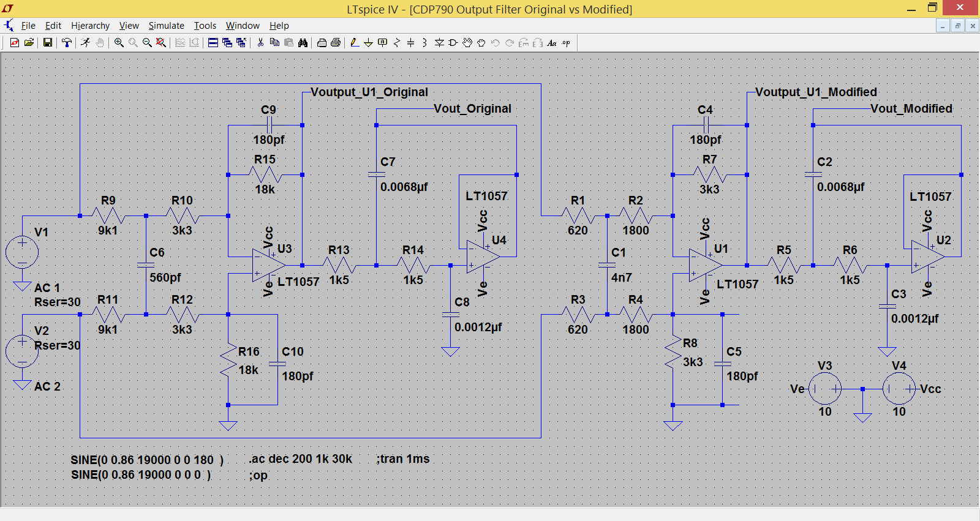Select the Copy tool icon
980x521 pixels.
(x=274, y=43)
